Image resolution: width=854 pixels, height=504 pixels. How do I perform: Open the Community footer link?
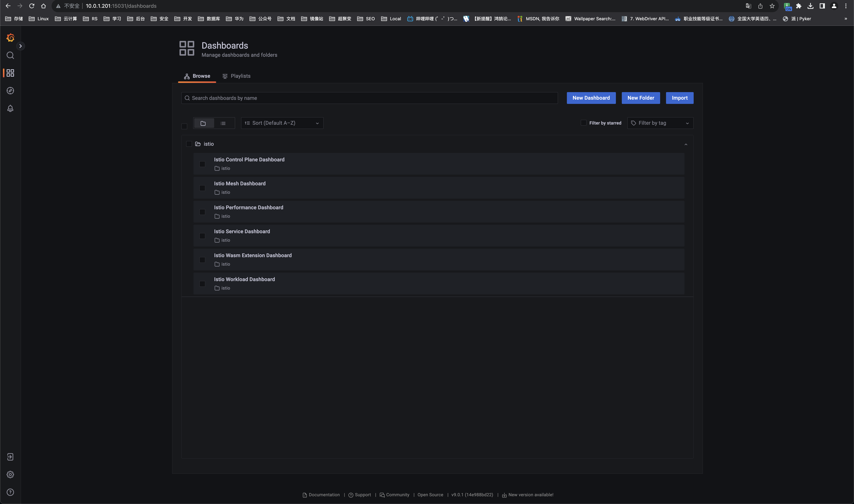[394, 495]
